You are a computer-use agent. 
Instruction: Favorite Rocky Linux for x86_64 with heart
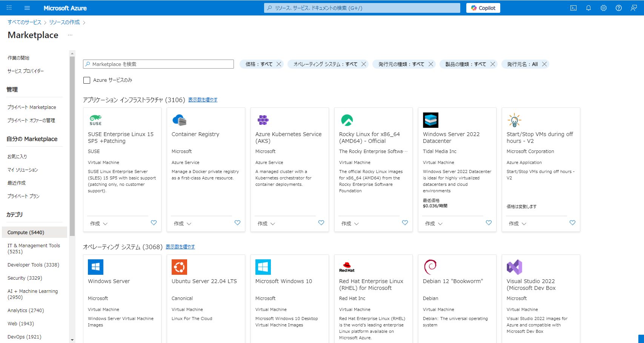point(405,223)
